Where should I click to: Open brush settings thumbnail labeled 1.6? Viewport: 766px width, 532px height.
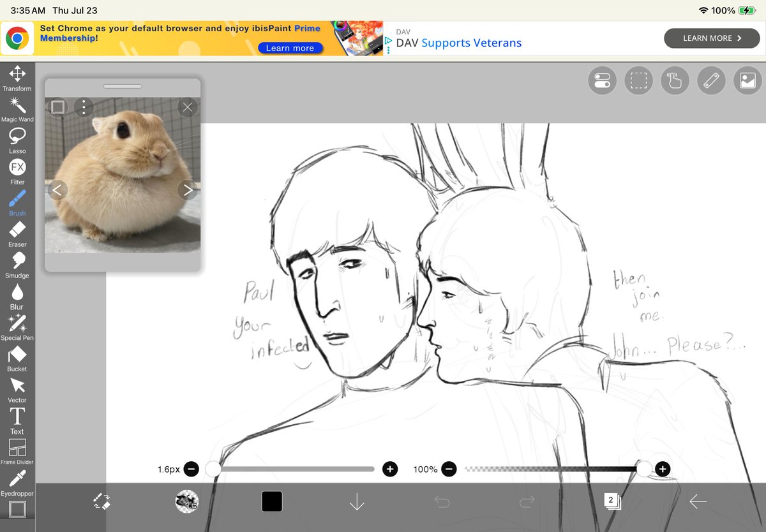(187, 501)
